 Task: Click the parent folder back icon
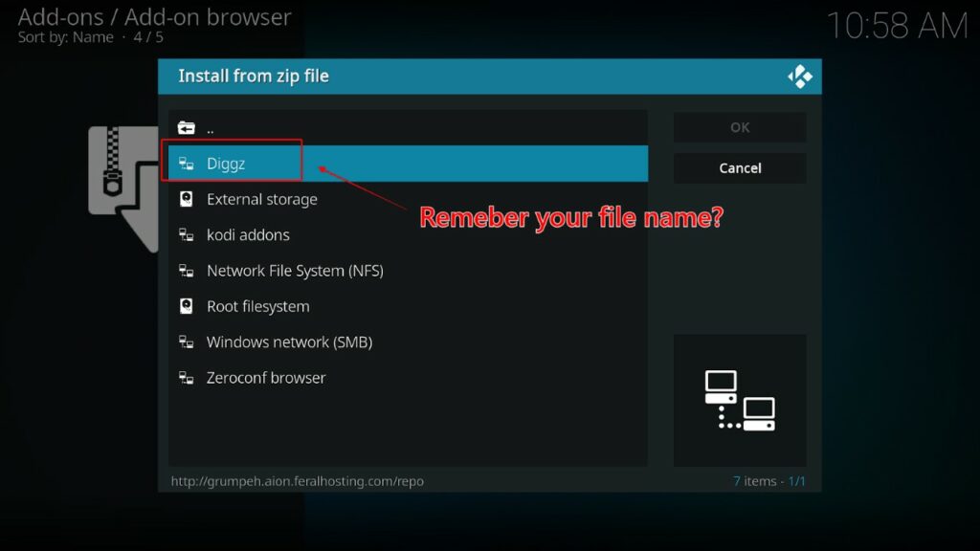[x=187, y=128]
